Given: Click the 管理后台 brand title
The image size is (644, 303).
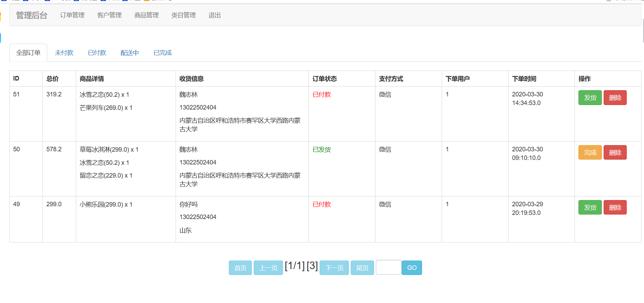Looking at the screenshot, I should coord(32,15).
